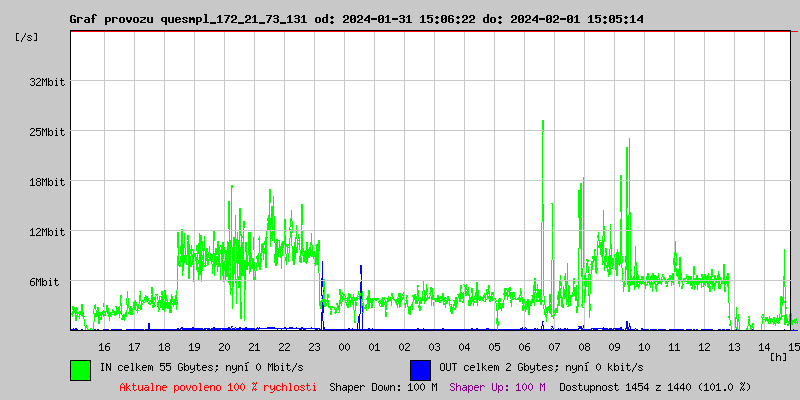Click the blue OUT legend color box
Screen dimensions: 800x400
tap(420, 369)
